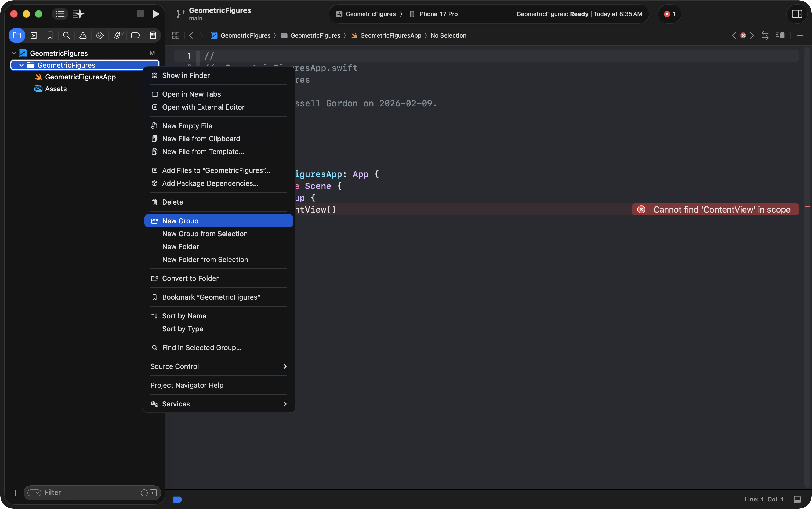This screenshot has width=812, height=509.
Task: Click the red error count badge
Action: coord(669,14)
